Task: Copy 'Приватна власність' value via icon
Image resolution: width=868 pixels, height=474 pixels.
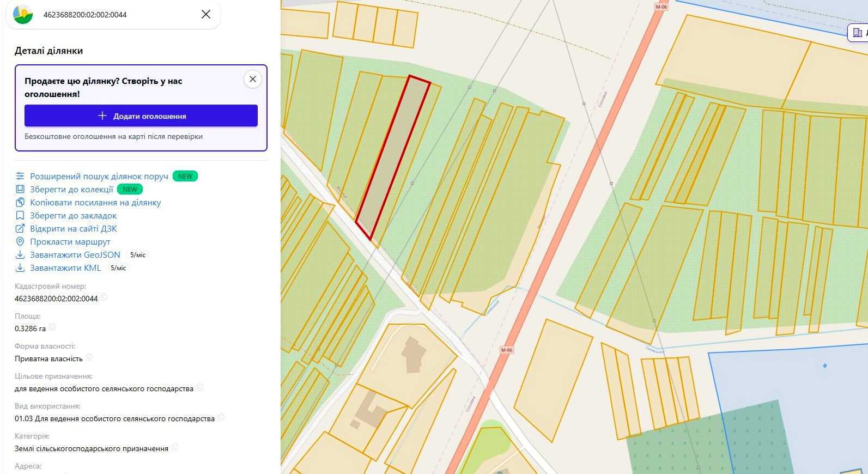Action: 89,357
